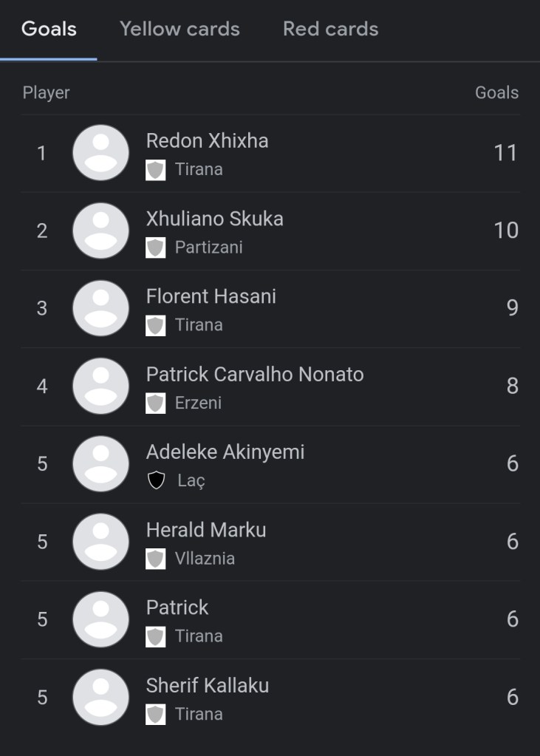Click the Erzeni club crest icon
Image resolution: width=540 pixels, height=756 pixels.
coord(155,403)
